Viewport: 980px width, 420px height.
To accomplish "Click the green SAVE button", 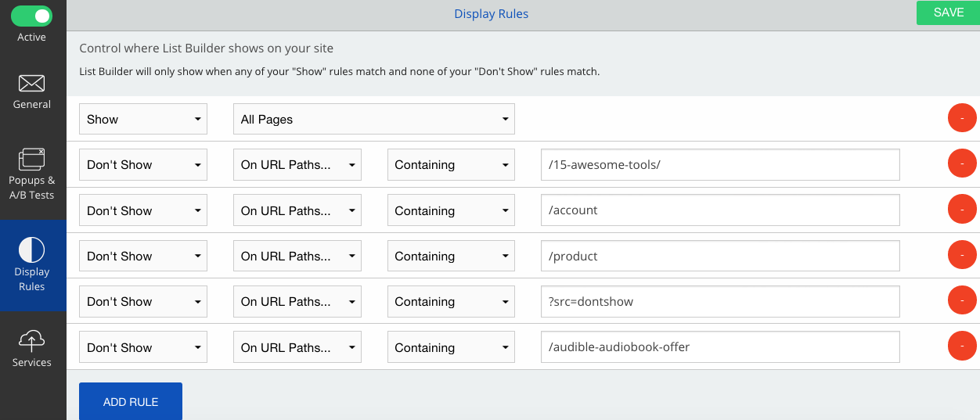I will (948, 13).
